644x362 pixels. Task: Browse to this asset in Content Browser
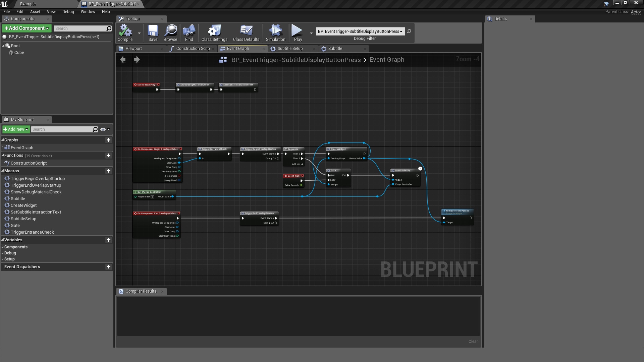tap(170, 33)
